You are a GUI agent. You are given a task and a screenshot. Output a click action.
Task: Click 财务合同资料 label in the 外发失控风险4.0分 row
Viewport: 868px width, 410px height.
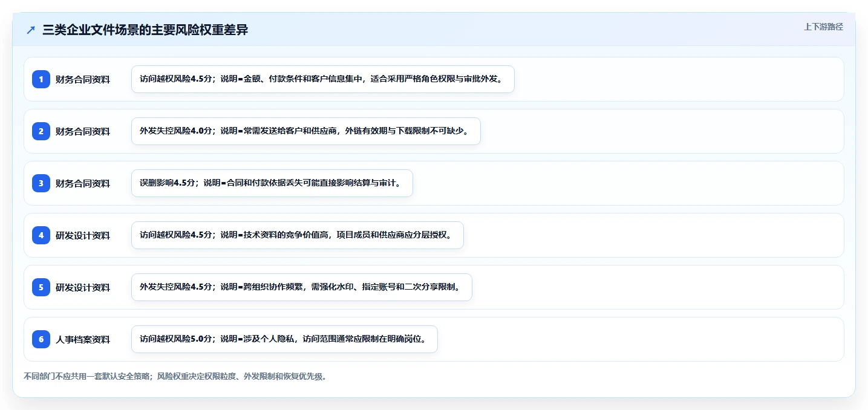pos(83,131)
